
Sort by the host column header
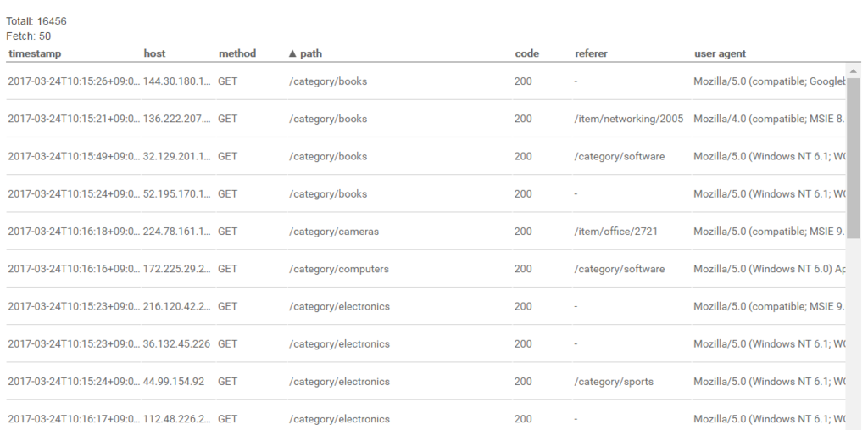coord(154,53)
